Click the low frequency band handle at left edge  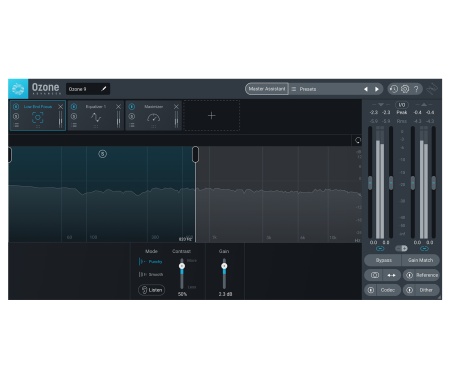click(10, 155)
